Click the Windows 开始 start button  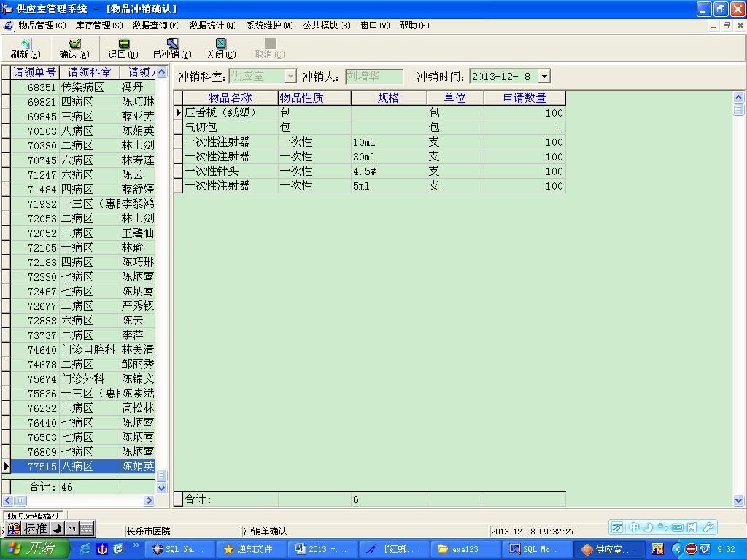click(x=34, y=549)
